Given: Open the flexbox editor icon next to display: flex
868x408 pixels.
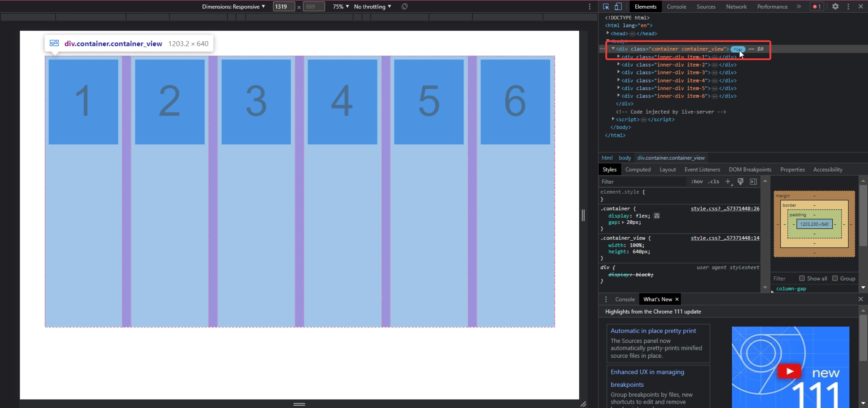Looking at the screenshot, I should point(657,216).
